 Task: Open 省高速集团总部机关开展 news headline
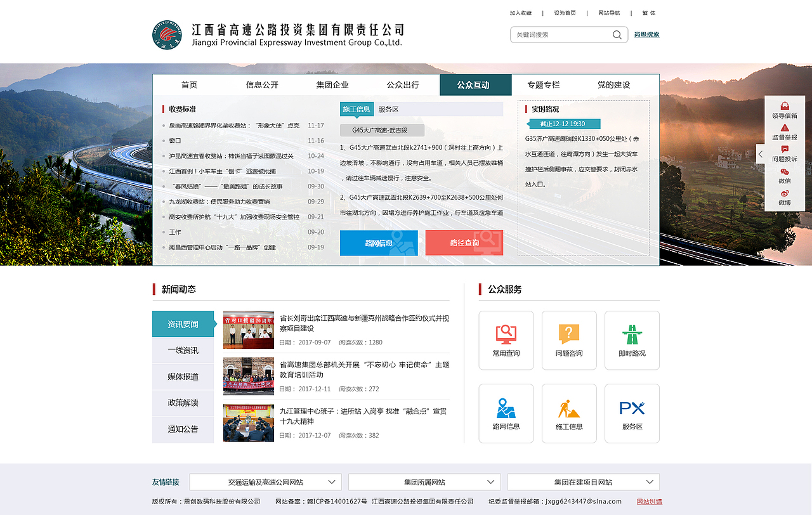click(x=364, y=370)
